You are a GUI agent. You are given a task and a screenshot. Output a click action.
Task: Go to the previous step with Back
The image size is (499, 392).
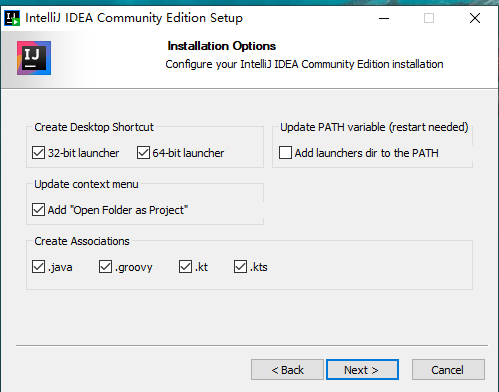(x=287, y=369)
